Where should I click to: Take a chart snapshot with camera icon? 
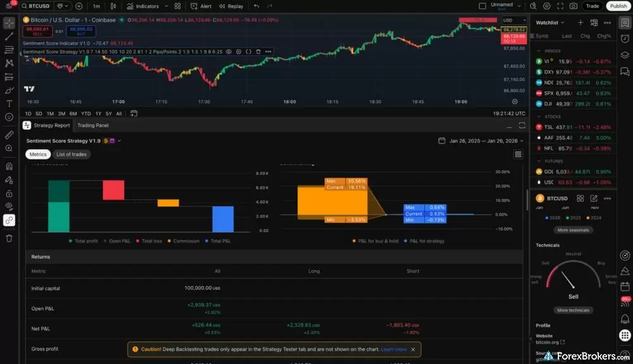tap(573, 6)
